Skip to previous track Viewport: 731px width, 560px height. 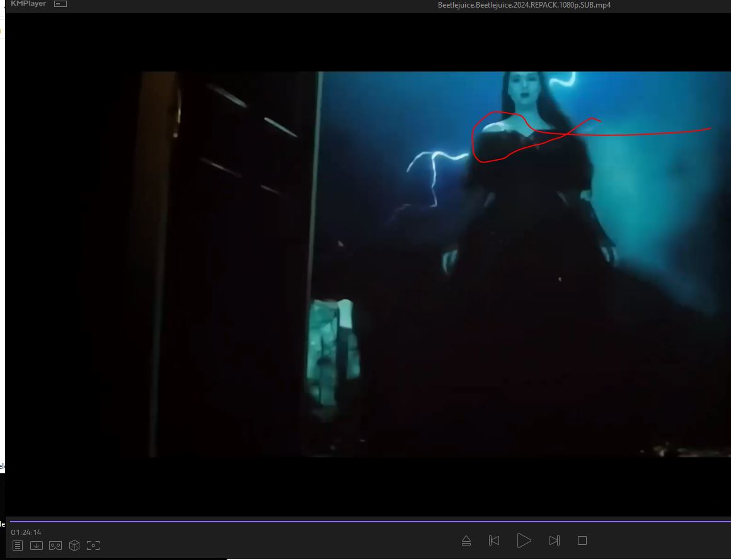[x=494, y=540]
